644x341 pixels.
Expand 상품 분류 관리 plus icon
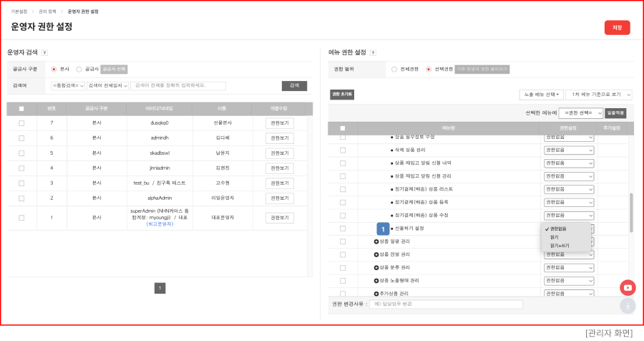(376, 267)
